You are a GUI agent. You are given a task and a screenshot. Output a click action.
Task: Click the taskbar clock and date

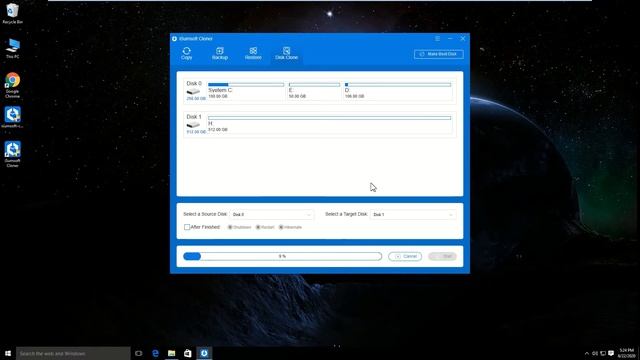coord(626,353)
